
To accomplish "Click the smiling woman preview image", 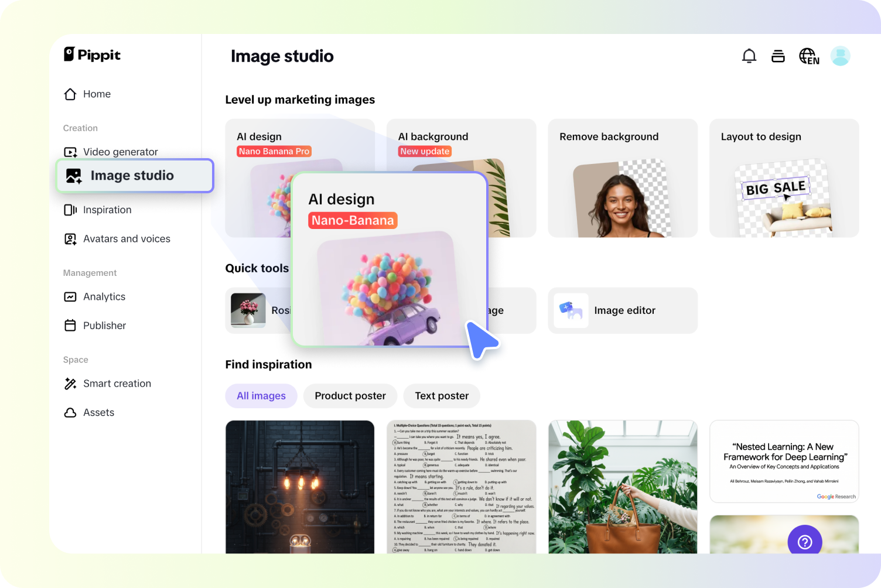I will [623, 199].
